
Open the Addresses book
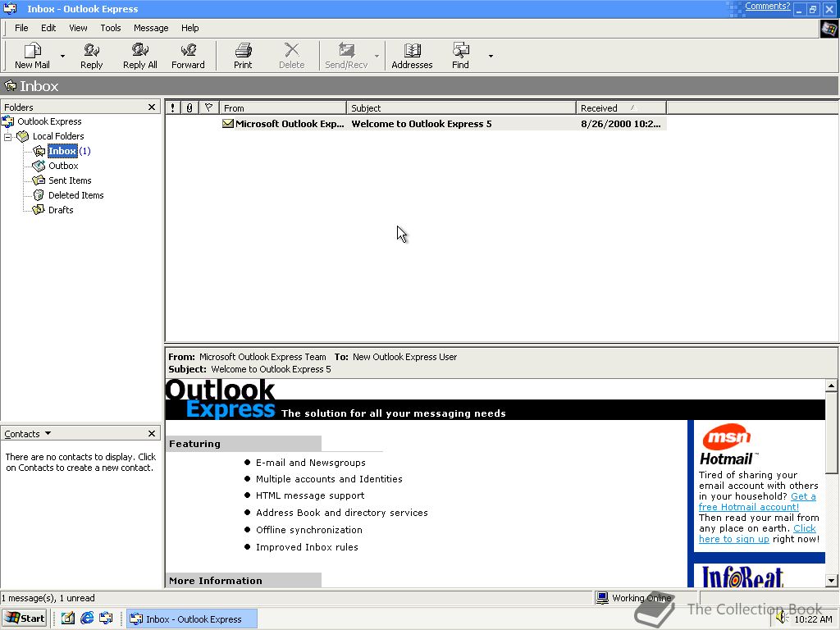tap(412, 56)
